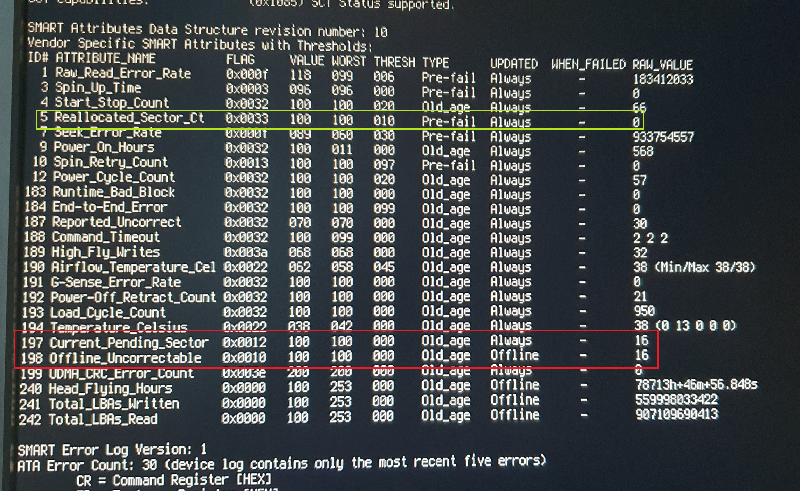Click the Head_Flying_Hours raw value 78713h+46m+56.848s
This screenshot has height=491, width=800.
(x=697, y=386)
